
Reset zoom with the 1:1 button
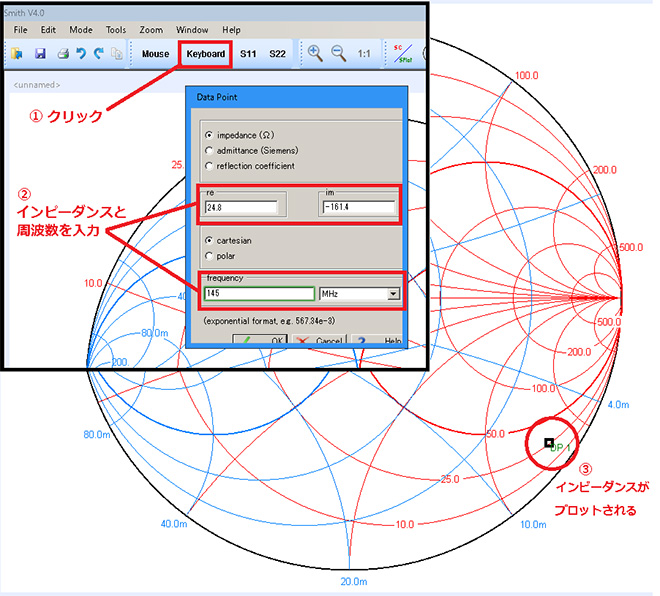(364, 54)
